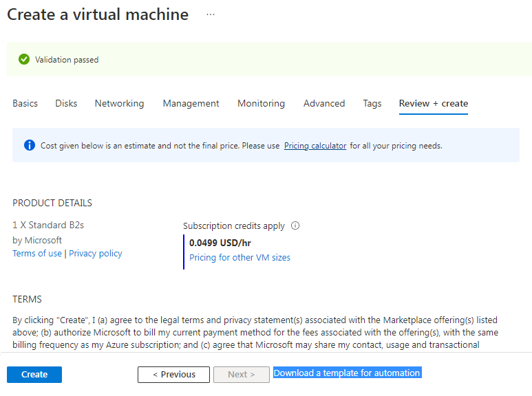
Task: Go to the Management tab
Action: click(x=191, y=103)
